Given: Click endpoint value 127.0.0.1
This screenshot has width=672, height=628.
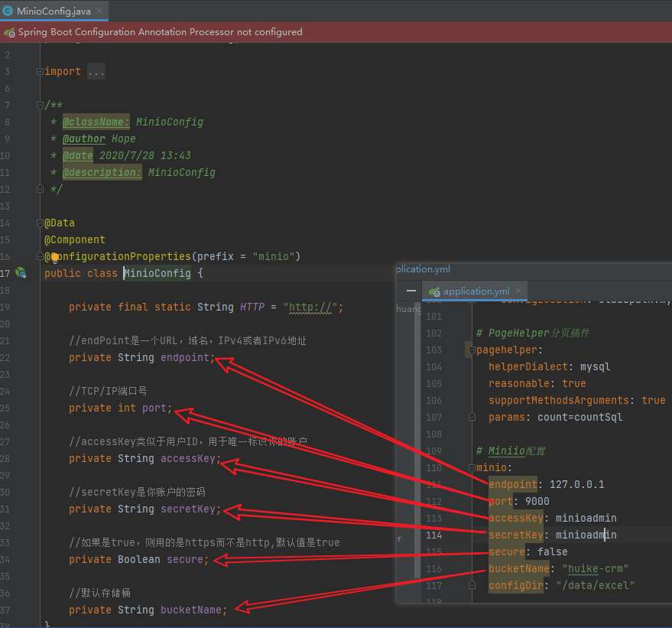Looking at the screenshot, I should 577,484.
